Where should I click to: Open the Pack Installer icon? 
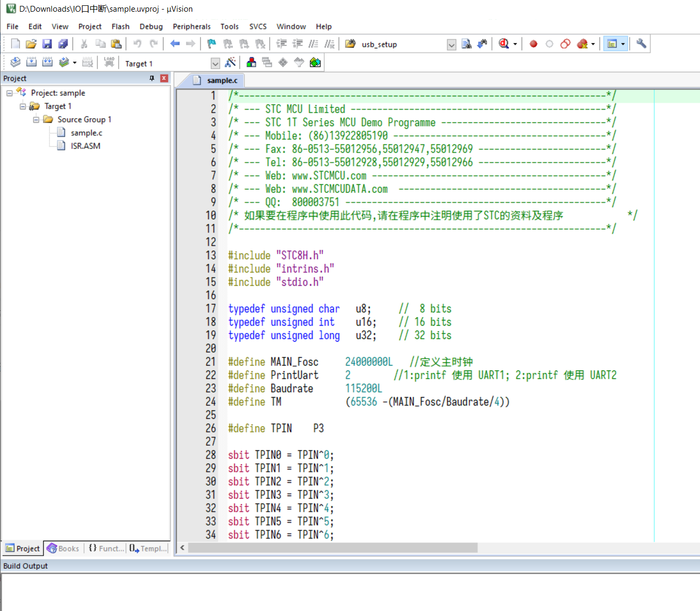point(315,63)
